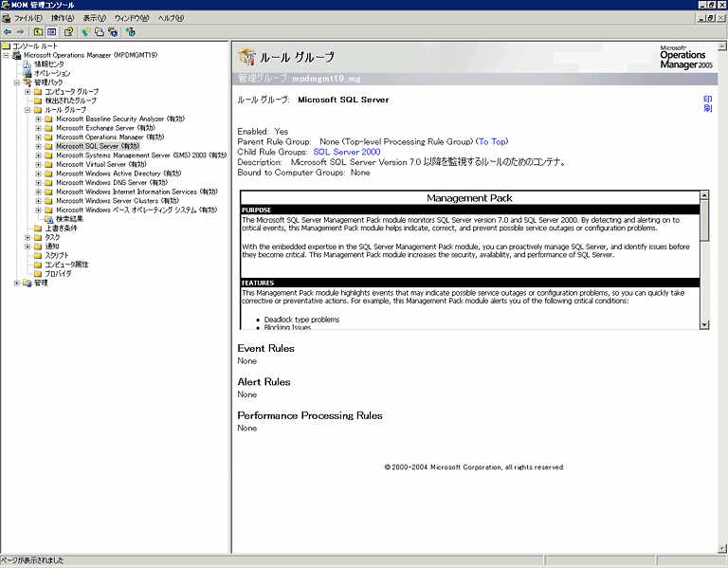Viewport: 728px width, 568px height.
Task: Click the up-one-level folder toolbar icon
Action: pyautogui.click(x=39, y=32)
